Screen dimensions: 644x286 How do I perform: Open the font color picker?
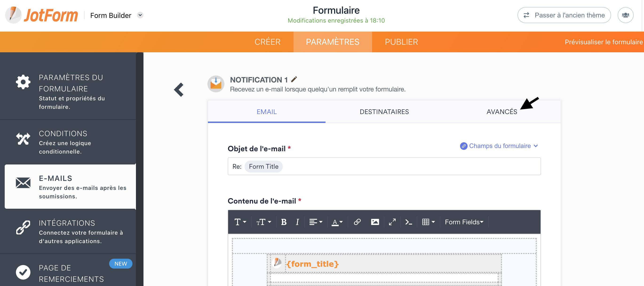[337, 222]
